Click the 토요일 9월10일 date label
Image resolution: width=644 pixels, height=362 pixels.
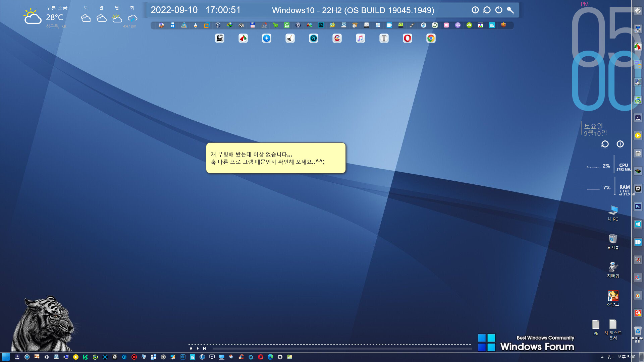pyautogui.click(x=595, y=130)
